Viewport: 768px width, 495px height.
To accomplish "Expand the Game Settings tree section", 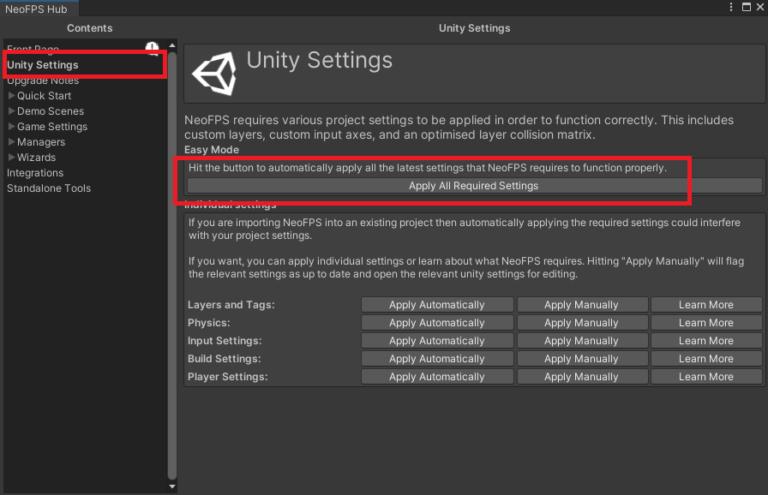I will (x=11, y=127).
